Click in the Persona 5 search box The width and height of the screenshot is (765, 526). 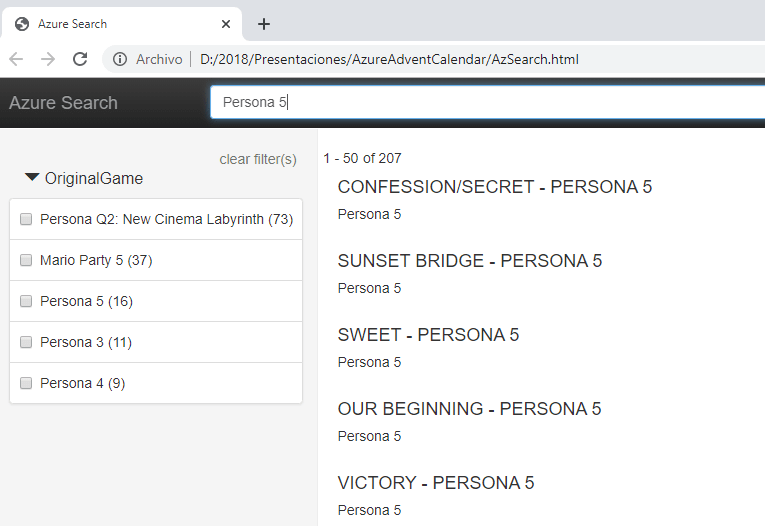487,102
